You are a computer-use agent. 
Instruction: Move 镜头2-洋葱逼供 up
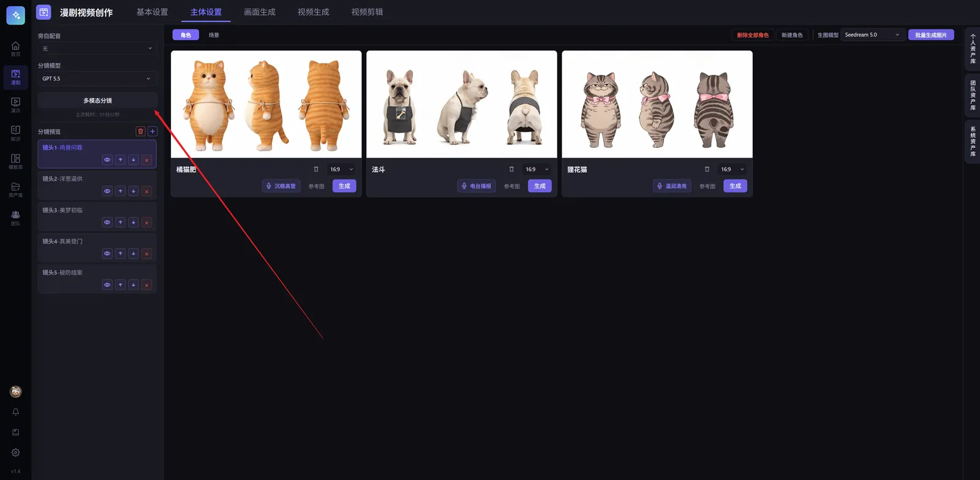click(x=121, y=191)
